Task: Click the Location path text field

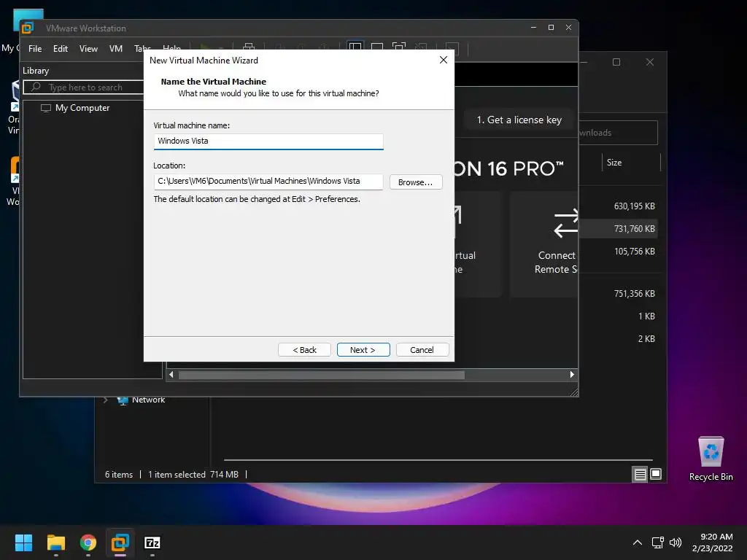Action: coord(268,182)
